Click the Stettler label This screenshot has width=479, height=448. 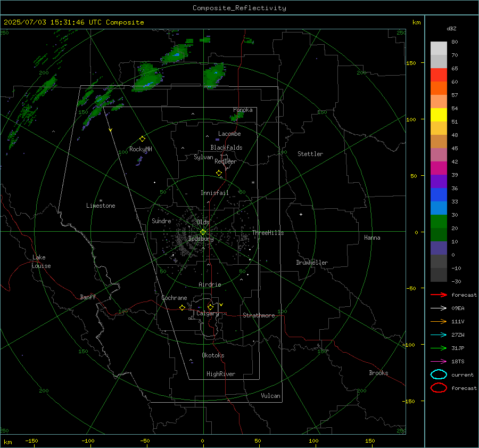click(310, 154)
